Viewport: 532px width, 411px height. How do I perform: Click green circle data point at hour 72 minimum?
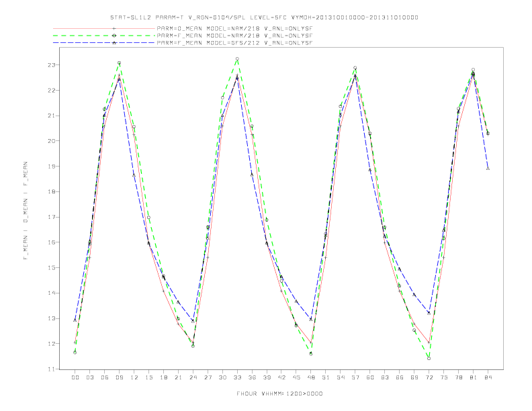pos(429,359)
